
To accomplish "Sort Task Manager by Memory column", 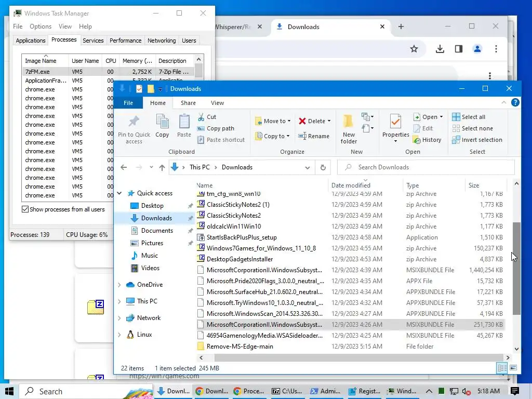I will coord(137,61).
